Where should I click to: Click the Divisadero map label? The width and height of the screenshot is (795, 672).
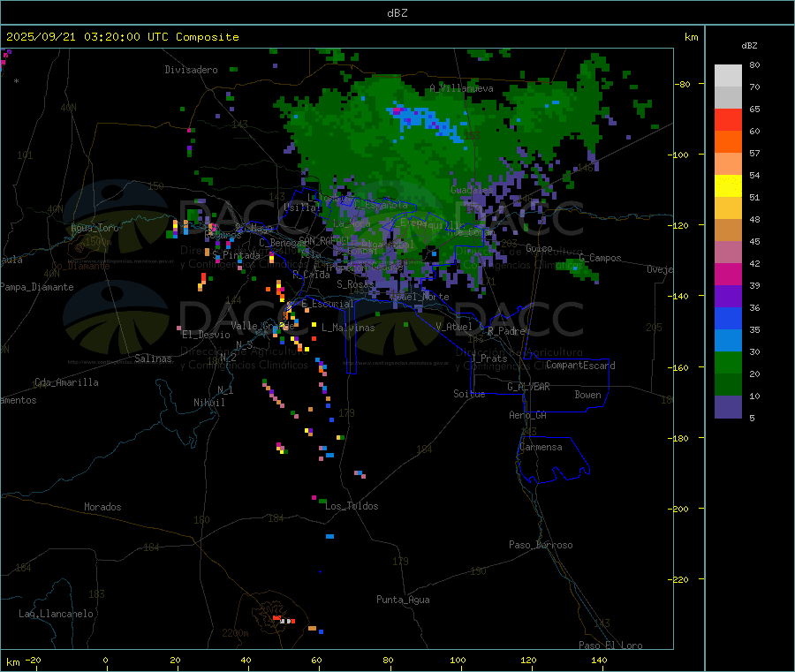[191, 70]
